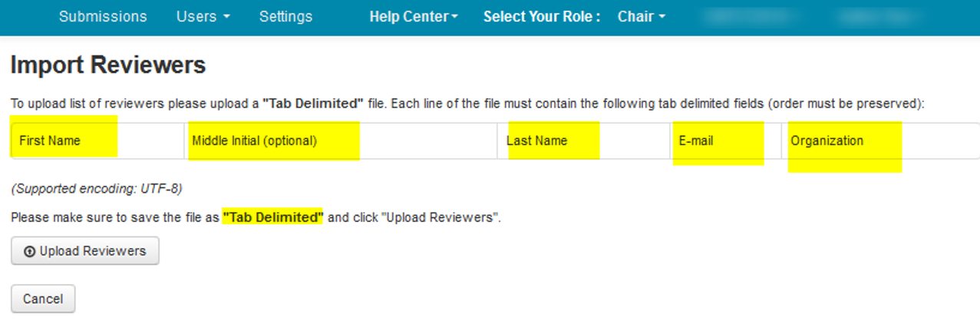Open the Submissions page
Image resolution: width=980 pixels, height=331 pixels.
(103, 16)
